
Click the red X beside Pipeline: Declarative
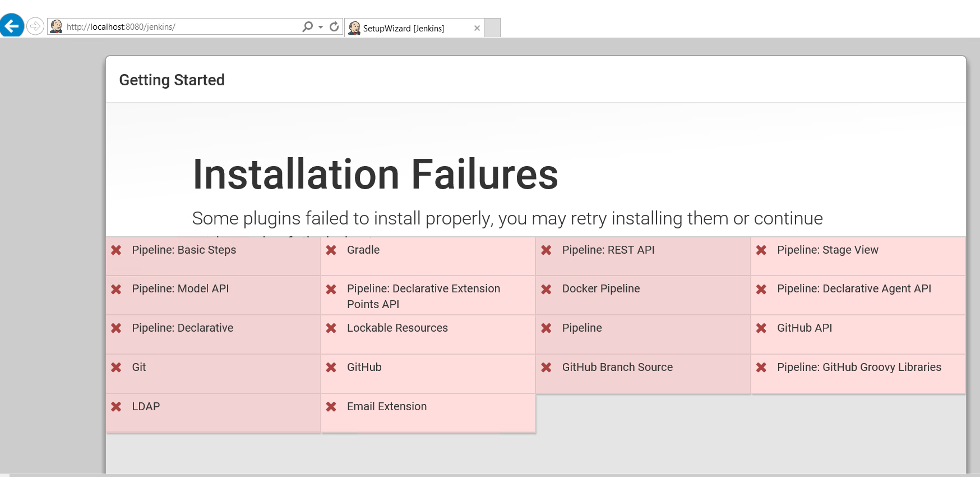pyautogui.click(x=116, y=328)
